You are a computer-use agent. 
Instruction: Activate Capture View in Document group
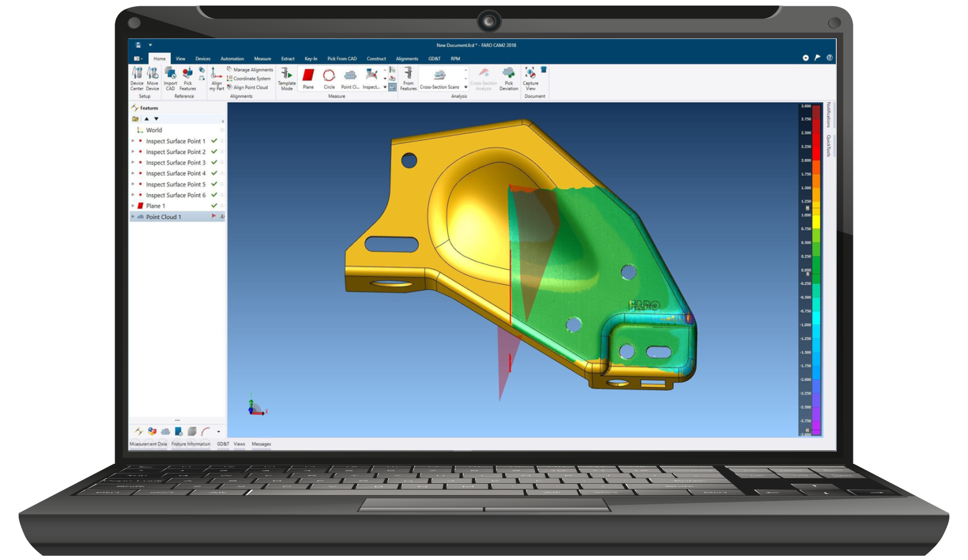pos(530,79)
